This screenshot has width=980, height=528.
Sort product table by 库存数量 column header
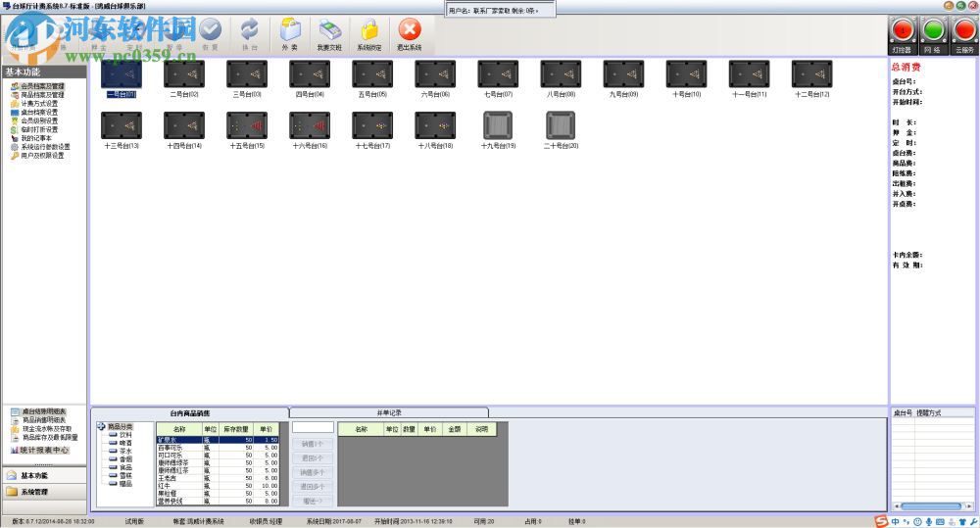(x=235, y=429)
